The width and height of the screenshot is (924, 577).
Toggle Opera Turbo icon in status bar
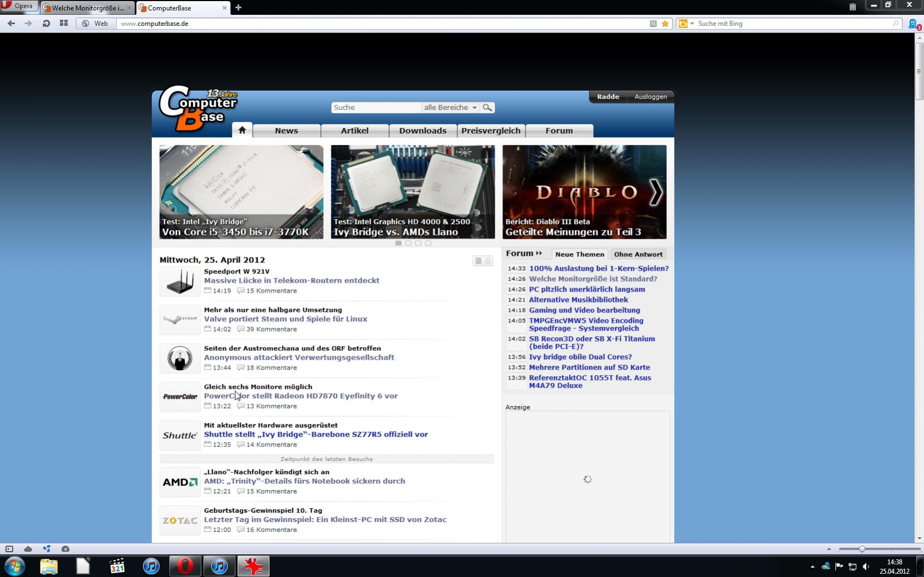pyautogui.click(x=65, y=549)
